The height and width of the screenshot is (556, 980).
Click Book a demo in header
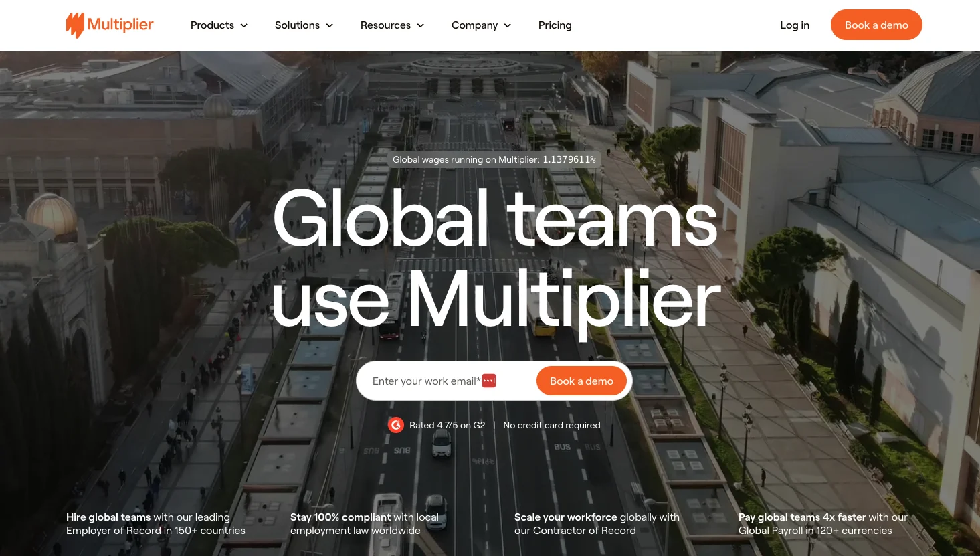coord(876,25)
